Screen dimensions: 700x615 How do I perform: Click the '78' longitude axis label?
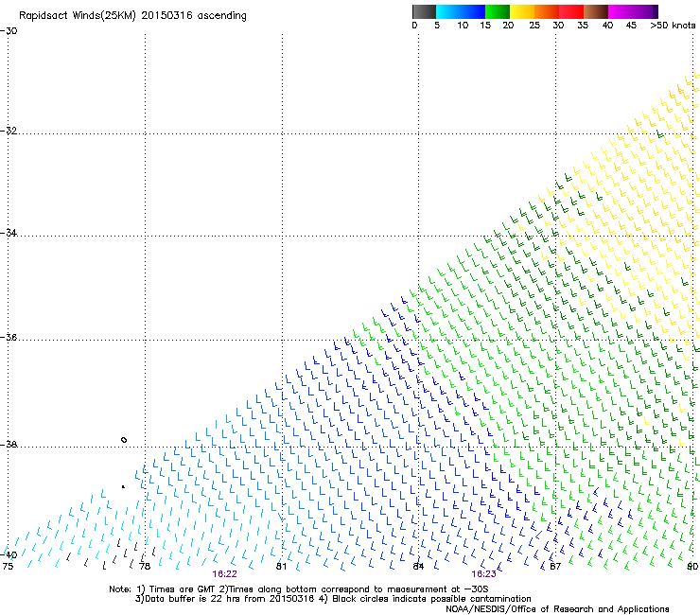[x=145, y=567]
